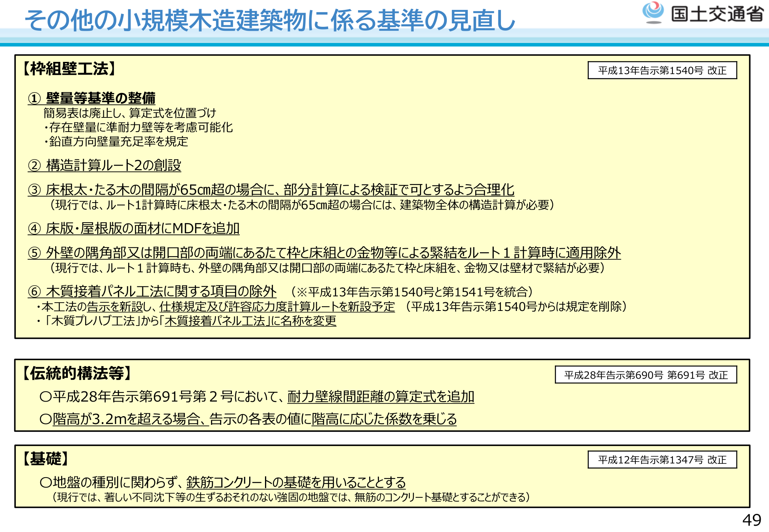Click the 国土交通省 logo emblem
769x532 pixels.
[653, 13]
